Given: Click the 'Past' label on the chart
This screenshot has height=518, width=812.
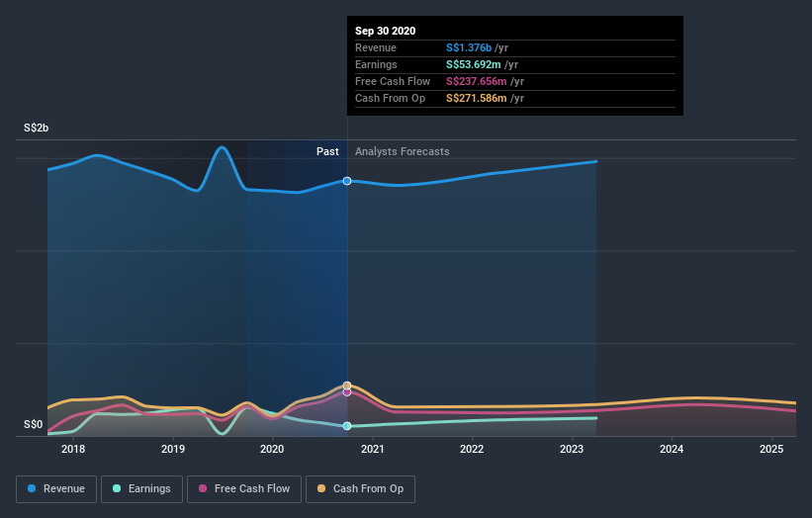Looking at the screenshot, I should 327,151.
